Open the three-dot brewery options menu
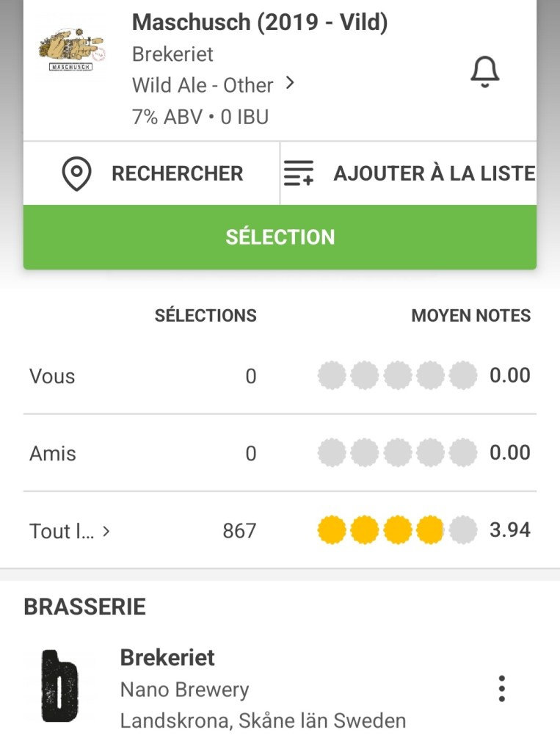 click(x=501, y=688)
